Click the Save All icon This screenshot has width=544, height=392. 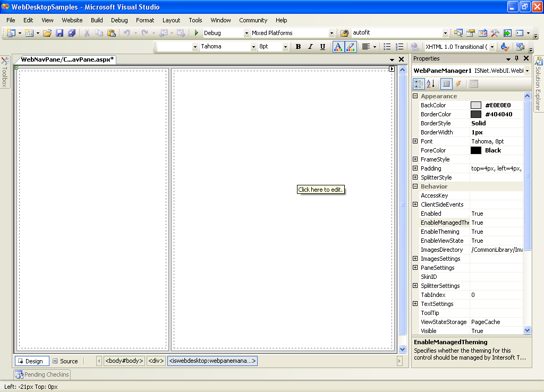[71, 33]
